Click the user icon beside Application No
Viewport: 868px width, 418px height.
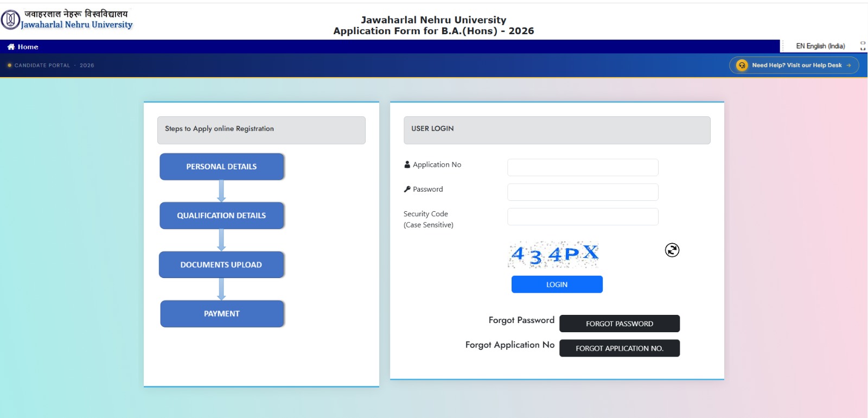click(407, 164)
